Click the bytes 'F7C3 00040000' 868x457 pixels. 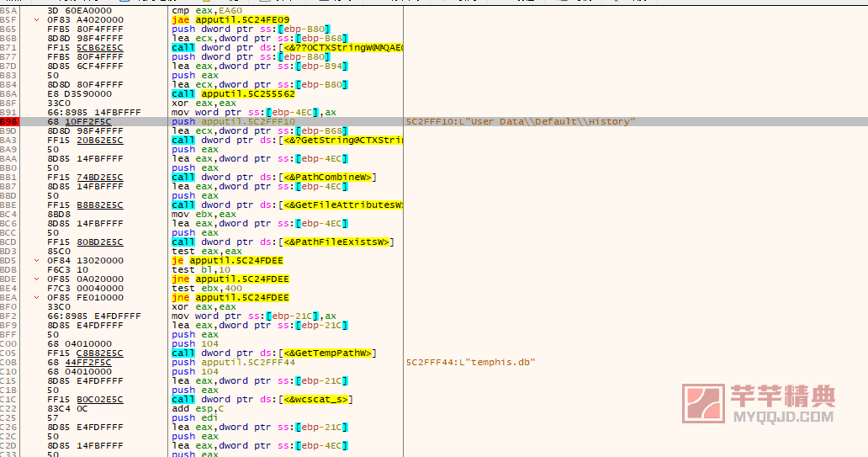point(85,288)
